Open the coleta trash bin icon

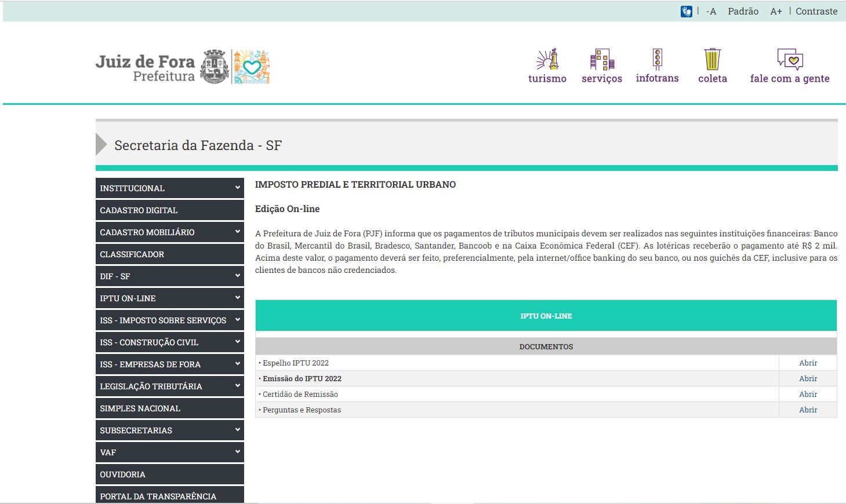[x=712, y=59]
